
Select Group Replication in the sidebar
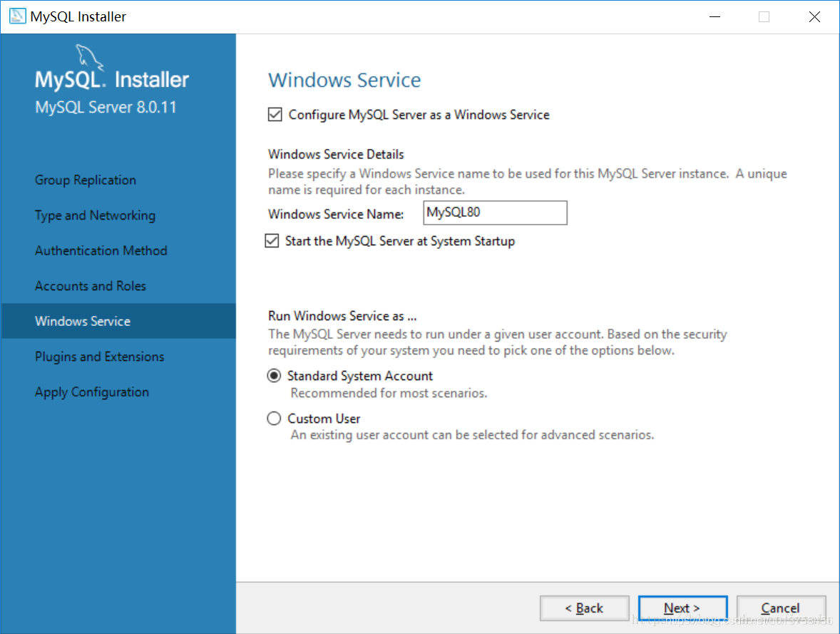(85, 180)
